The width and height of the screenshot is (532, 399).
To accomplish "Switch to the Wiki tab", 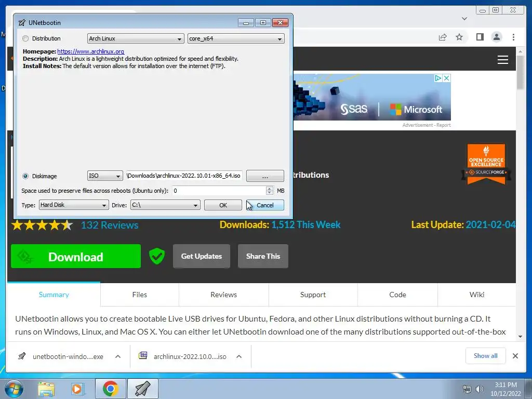I will coord(477,295).
